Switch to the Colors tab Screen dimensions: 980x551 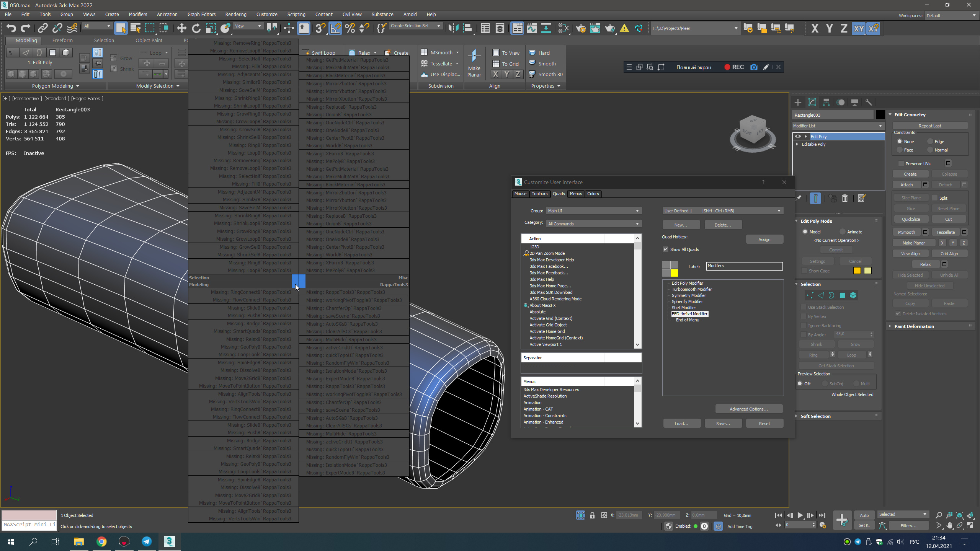[x=593, y=194]
